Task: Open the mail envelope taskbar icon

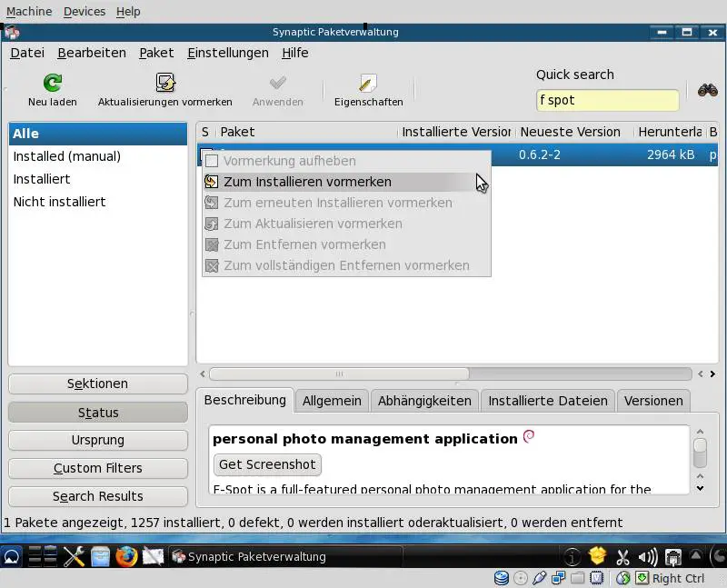Action: point(153,556)
